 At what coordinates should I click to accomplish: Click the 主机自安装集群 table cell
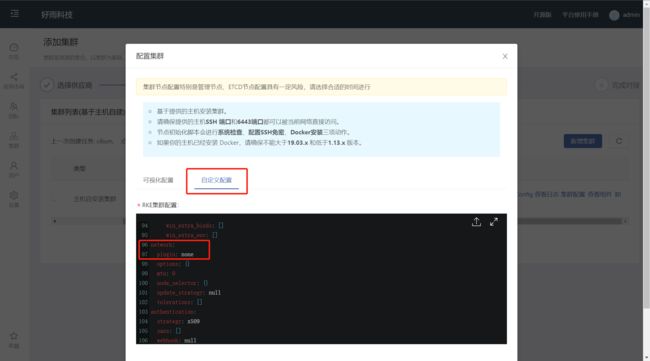95,199
